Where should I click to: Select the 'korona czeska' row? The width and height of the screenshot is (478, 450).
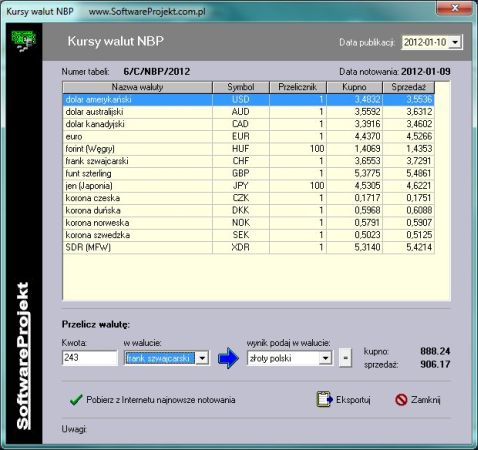(248, 198)
